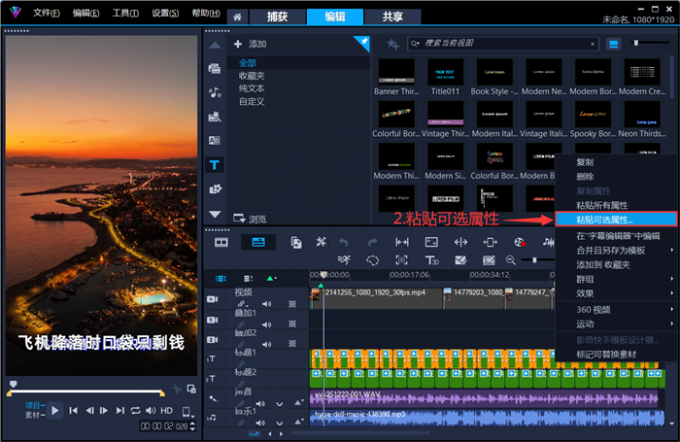The image size is (680, 442).
Task: Click the 浏览 button
Action: click(250, 218)
